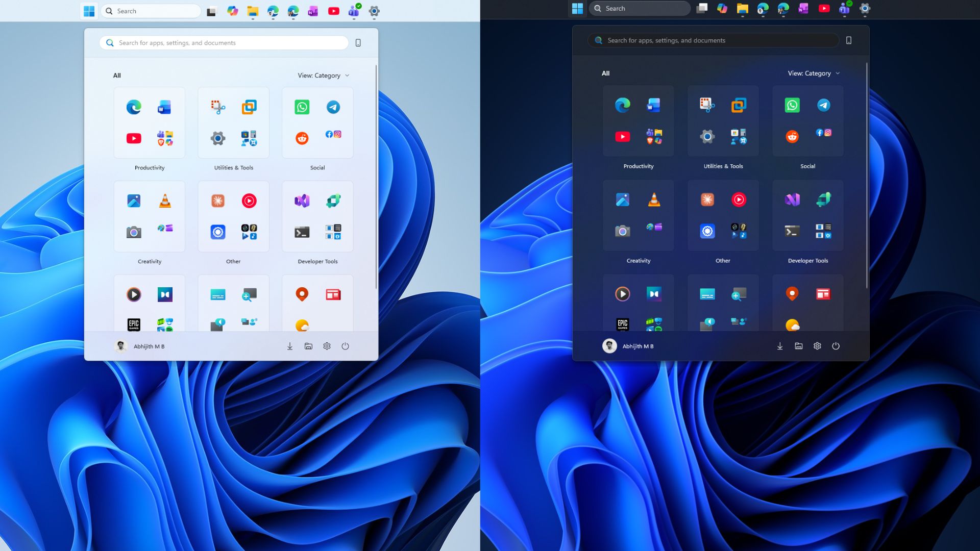
Task: Open phone companion icon in light menu
Action: point(358,43)
